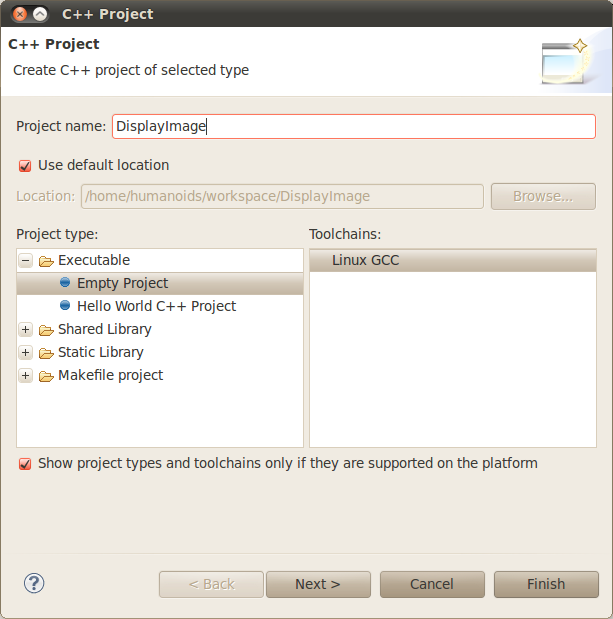Uncheck Use default location checkbox
Screen dimensions: 613x619
[25, 166]
